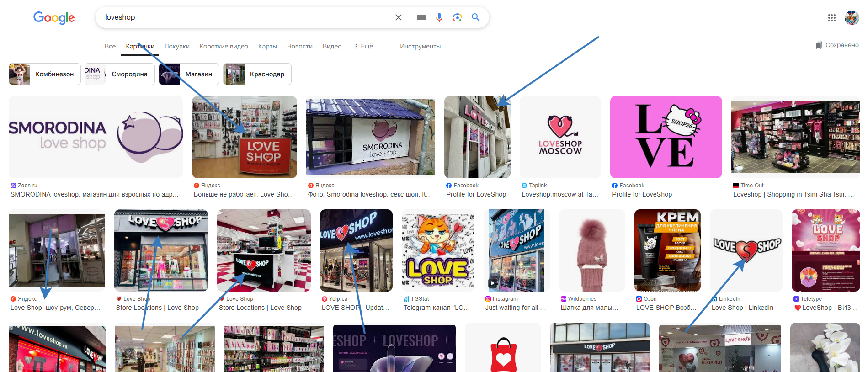Open the SMORODINA love shop logo image
Image resolution: width=868 pixels, height=372 pixels.
pyautogui.click(x=96, y=137)
